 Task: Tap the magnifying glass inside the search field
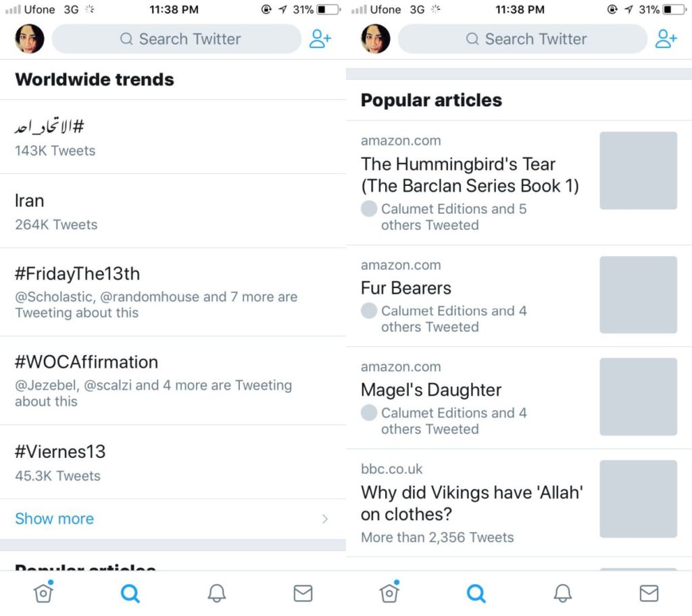tap(126, 39)
